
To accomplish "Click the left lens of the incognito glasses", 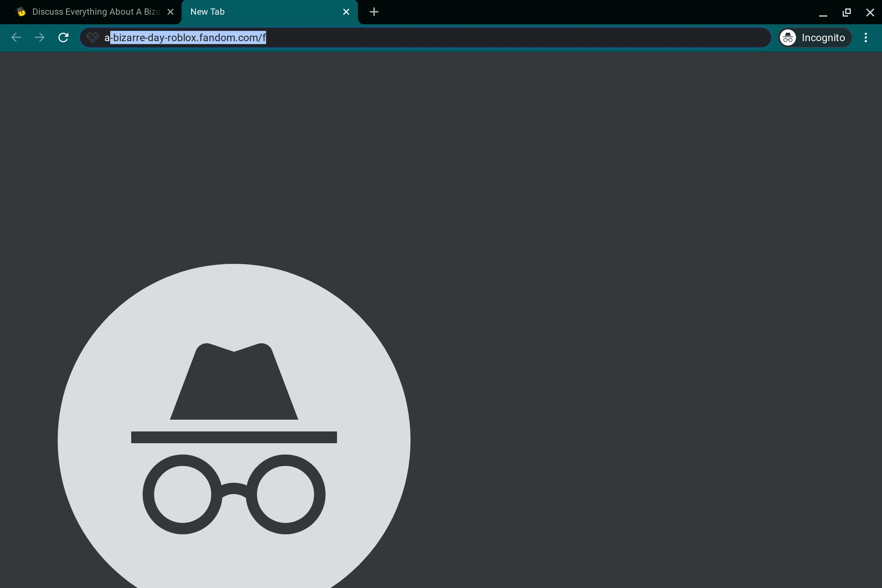I will click(183, 494).
